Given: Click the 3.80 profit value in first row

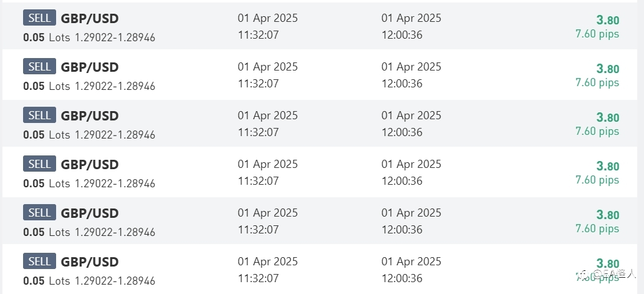Looking at the screenshot, I should tap(607, 20).
